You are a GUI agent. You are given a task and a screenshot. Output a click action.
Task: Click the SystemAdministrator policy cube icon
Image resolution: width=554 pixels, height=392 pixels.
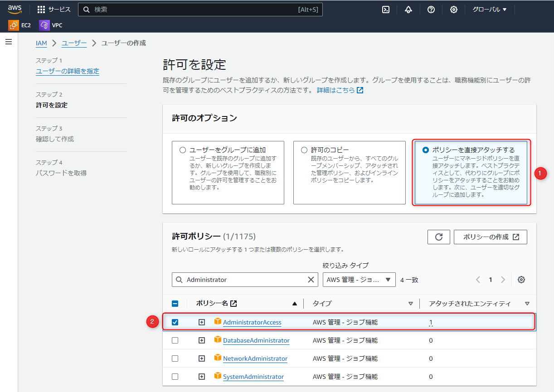218,376
